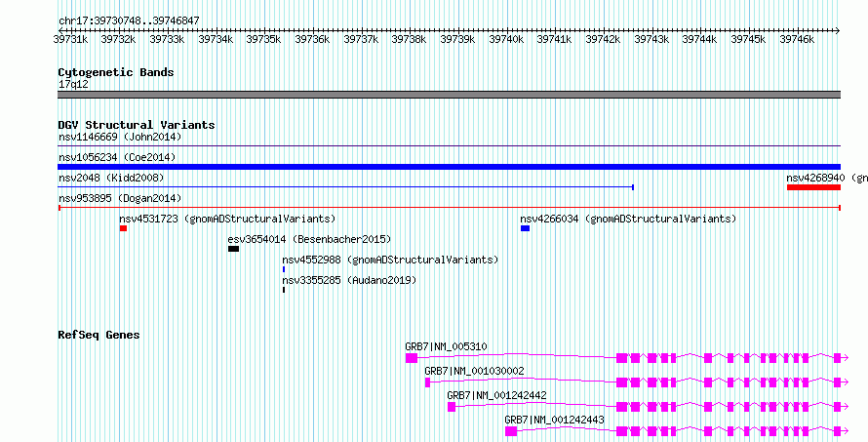
Task: Click the nsv4266034 gnomAD label
Action: click(628, 219)
